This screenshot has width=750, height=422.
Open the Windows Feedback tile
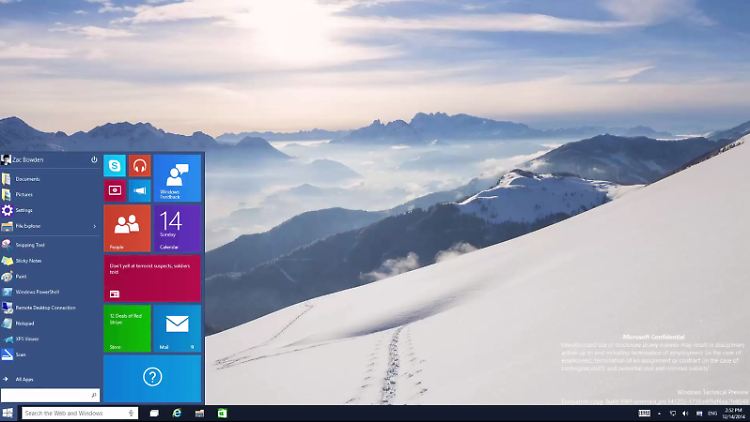pos(177,178)
